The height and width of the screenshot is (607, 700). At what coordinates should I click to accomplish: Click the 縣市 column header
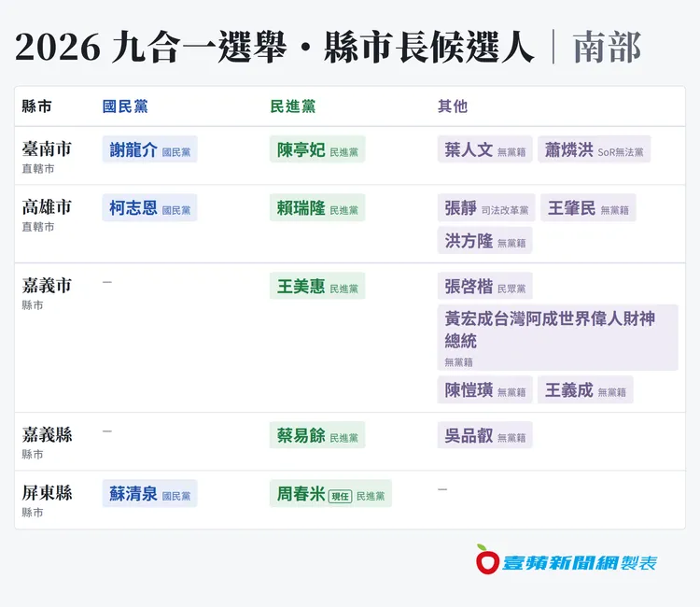37,106
